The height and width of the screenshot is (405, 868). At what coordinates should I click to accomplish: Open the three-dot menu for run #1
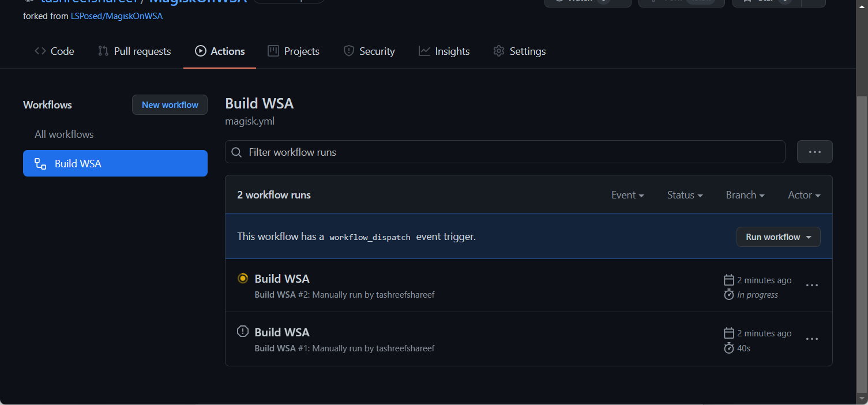(812, 339)
